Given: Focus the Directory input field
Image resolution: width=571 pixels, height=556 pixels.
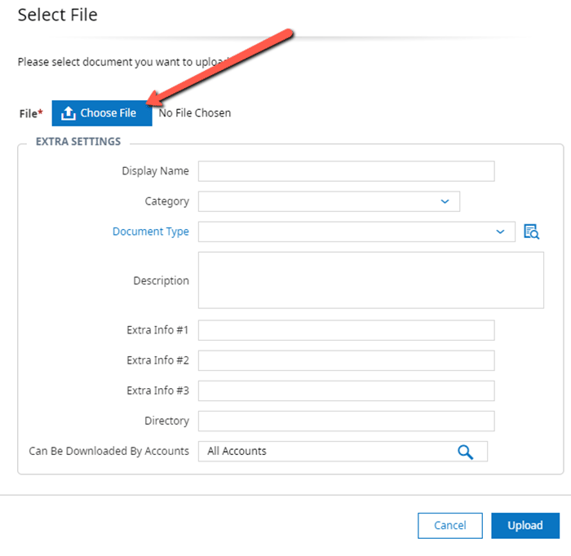Looking at the screenshot, I should (346, 421).
